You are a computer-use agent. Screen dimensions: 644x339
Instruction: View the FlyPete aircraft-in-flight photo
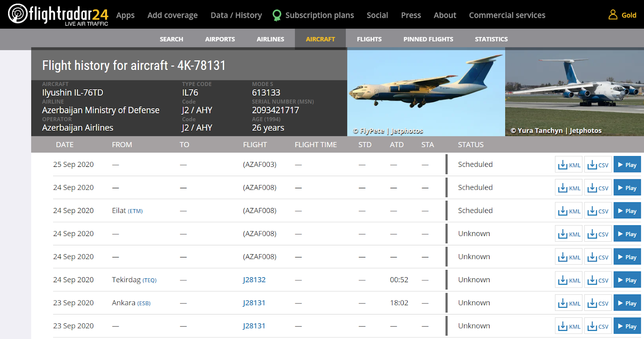pyautogui.click(x=426, y=93)
